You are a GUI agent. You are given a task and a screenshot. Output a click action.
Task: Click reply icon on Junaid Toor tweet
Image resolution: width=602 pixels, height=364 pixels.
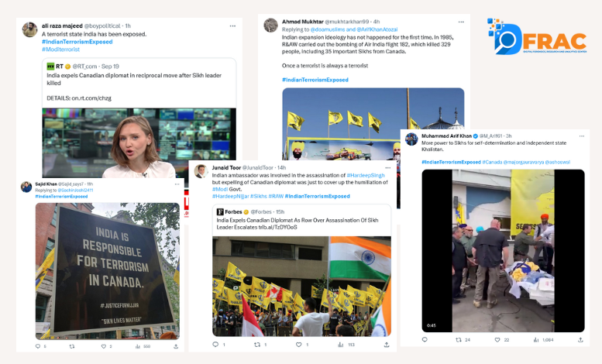pos(215,345)
